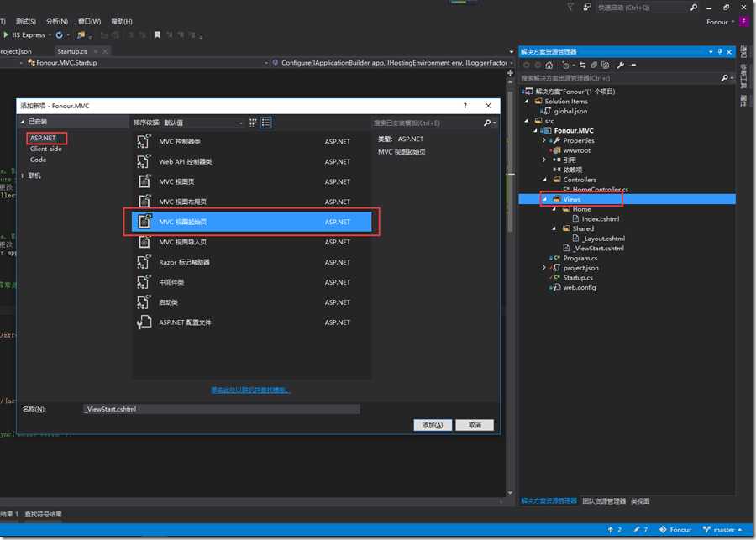Click the wrench properties icon in Solution Explorer

(x=621, y=65)
